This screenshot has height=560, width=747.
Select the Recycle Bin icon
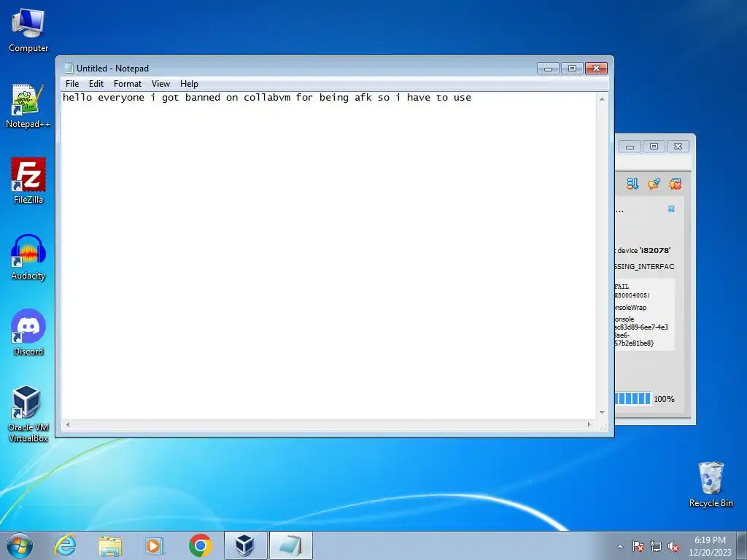click(711, 484)
